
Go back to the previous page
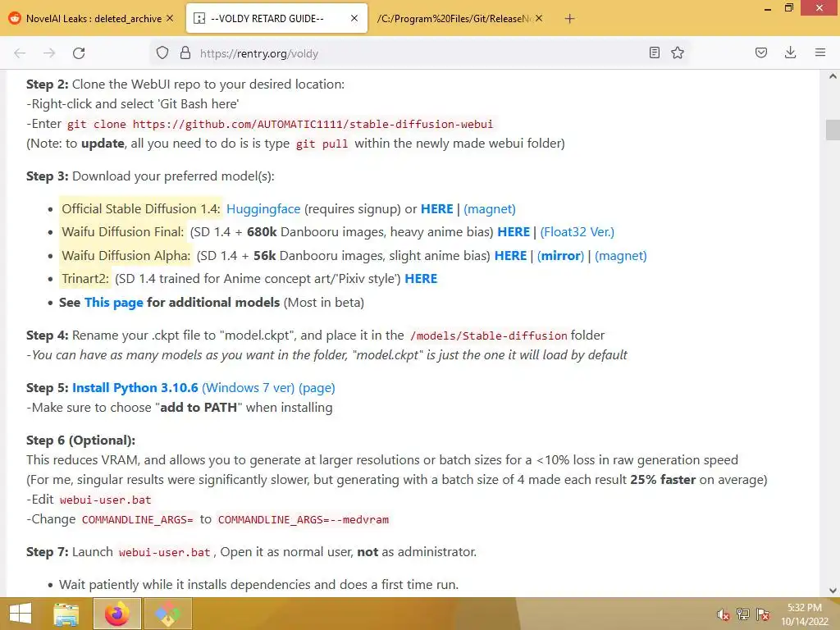click(20, 53)
